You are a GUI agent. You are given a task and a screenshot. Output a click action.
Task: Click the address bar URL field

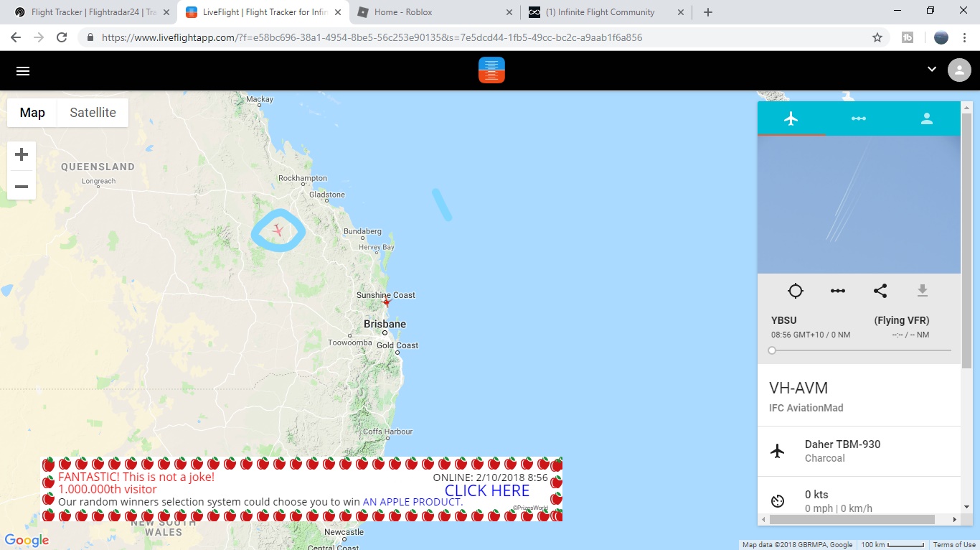[x=484, y=37]
